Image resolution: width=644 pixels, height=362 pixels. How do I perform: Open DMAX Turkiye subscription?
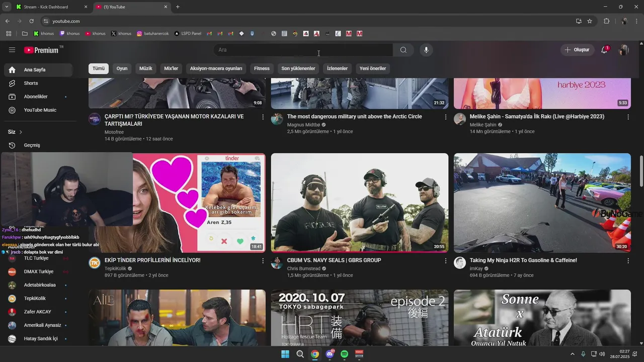click(37, 271)
